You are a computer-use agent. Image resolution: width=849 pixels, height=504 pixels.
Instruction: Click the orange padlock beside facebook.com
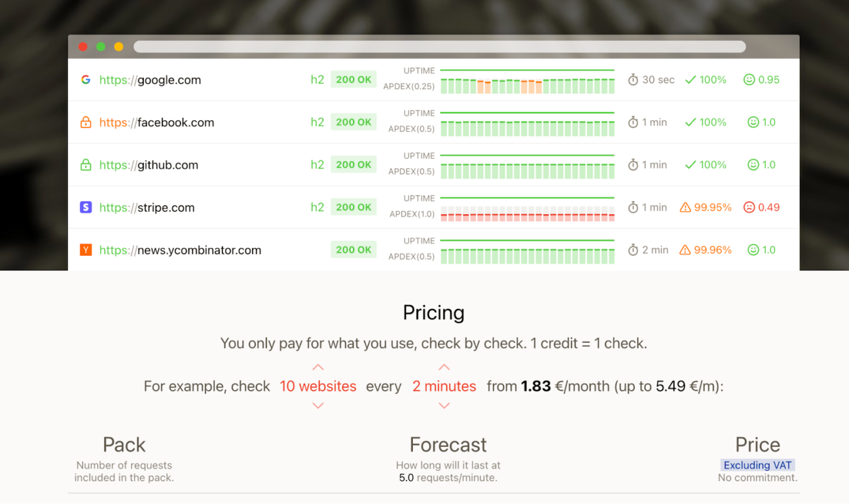pyautogui.click(x=86, y=122)
